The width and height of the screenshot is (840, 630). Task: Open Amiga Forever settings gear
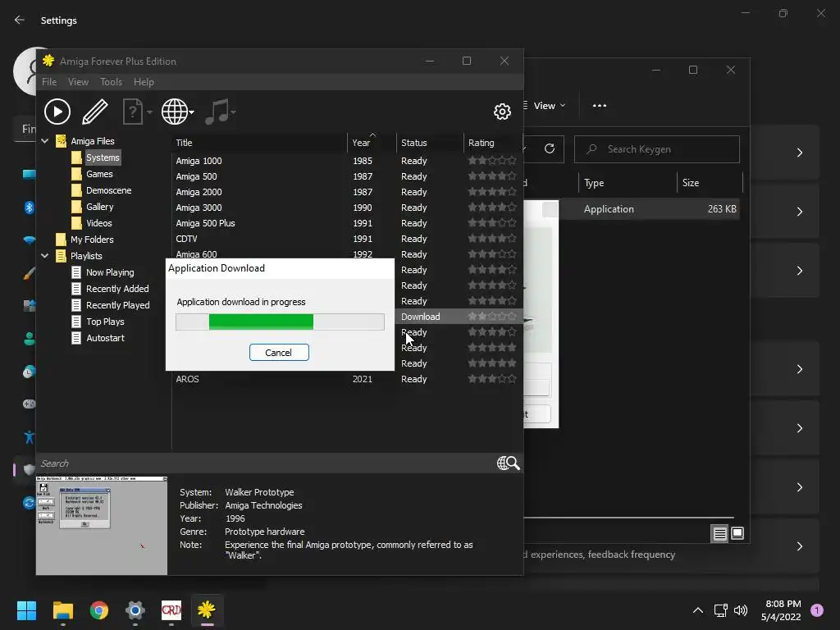point(502,112)
